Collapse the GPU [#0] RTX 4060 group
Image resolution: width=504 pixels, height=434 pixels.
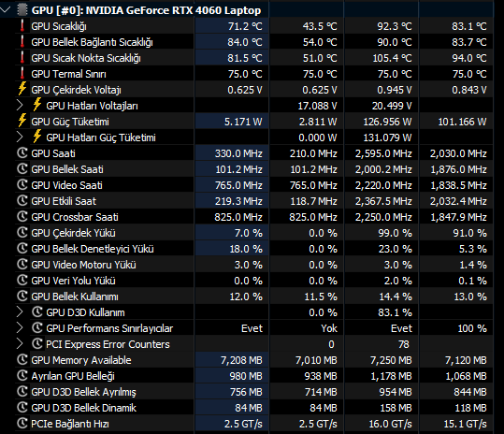tap(6, 10)
